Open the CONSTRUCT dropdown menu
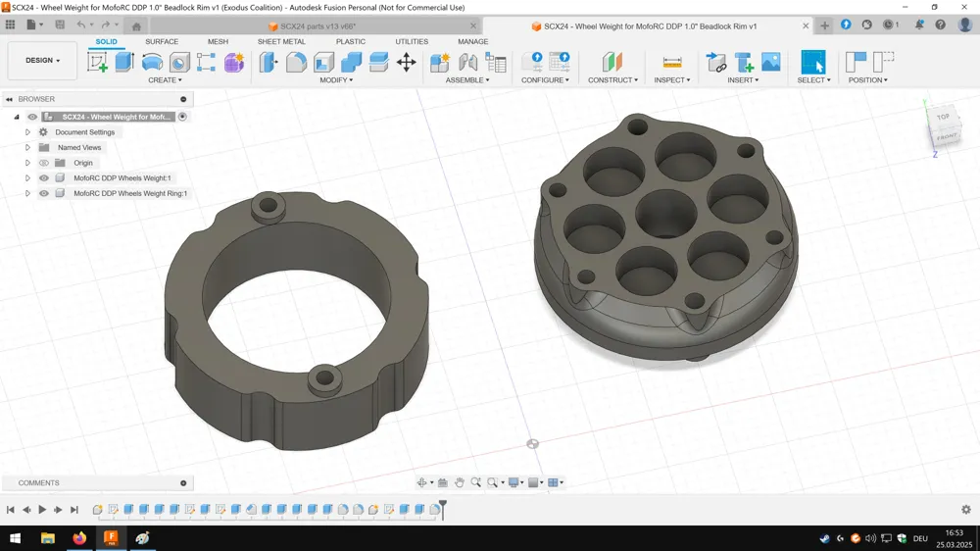980x551 pixels. 612,80
